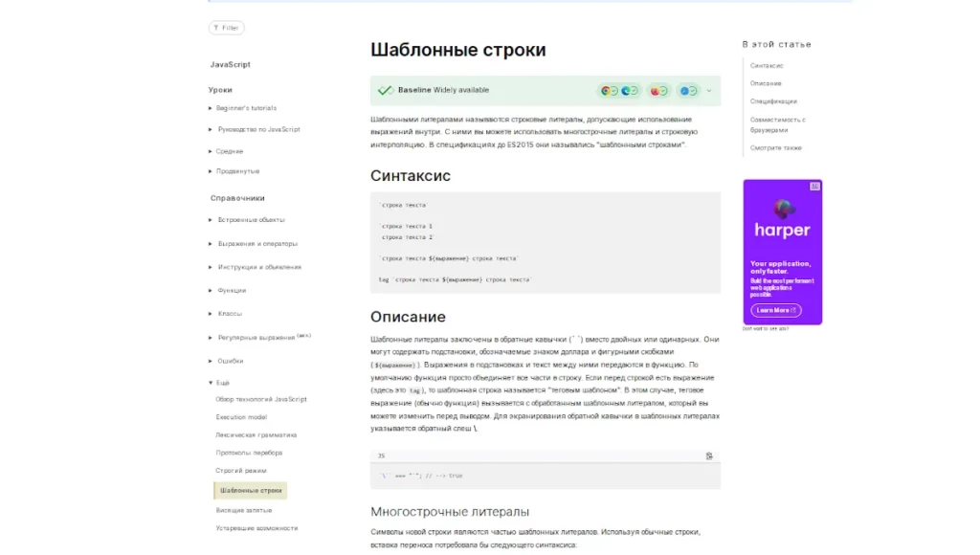Open Протоколы перебора page
Image resolution: width=980 pixels, height=555 pixels.
tap(249, 453)
